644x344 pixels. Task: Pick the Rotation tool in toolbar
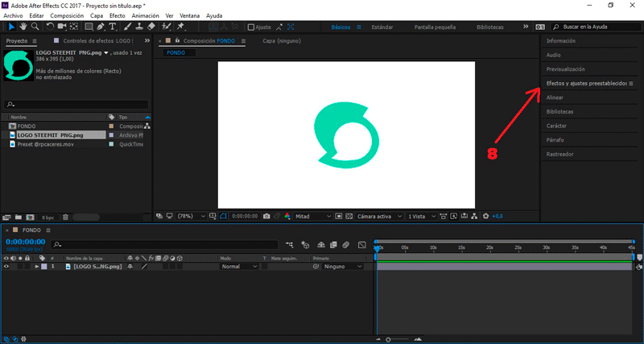[x=51, y=27]
